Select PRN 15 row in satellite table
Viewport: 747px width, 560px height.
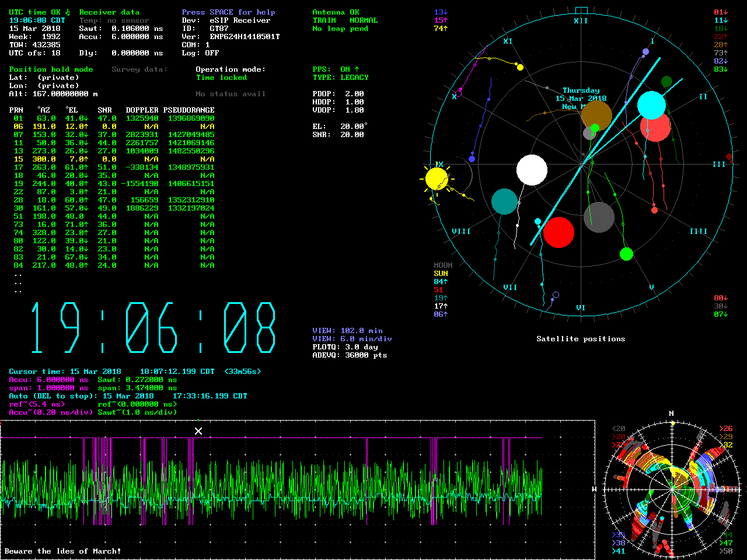111,159
